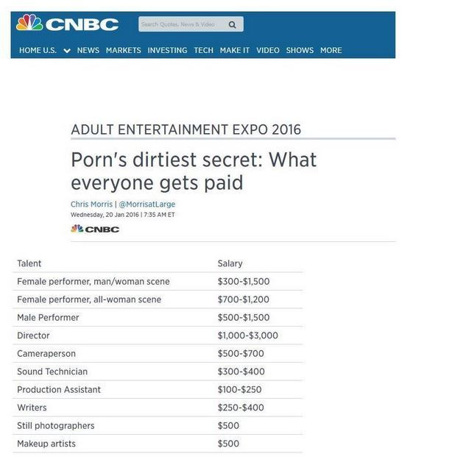Viewport: 466px width, 476px height.
Task: Click the article headline about pay
Action: coord(194,171)
